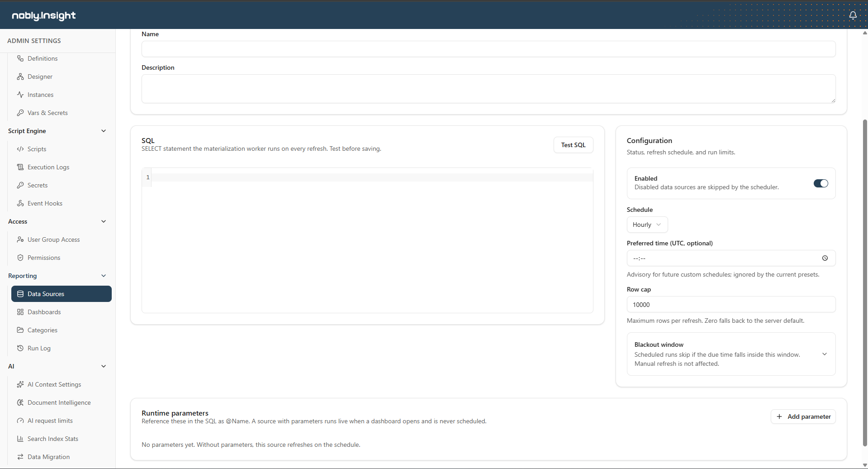Go to Run Log page

pyautogui.click(x=62, y=348)
